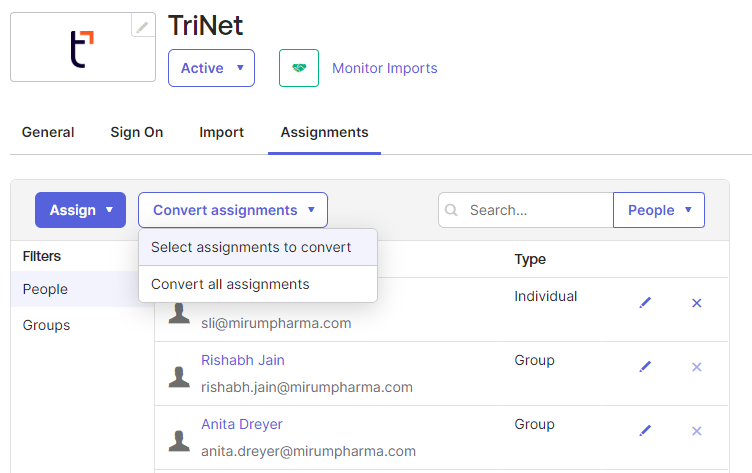Collapse the Convert assignments dropdown

233,210
